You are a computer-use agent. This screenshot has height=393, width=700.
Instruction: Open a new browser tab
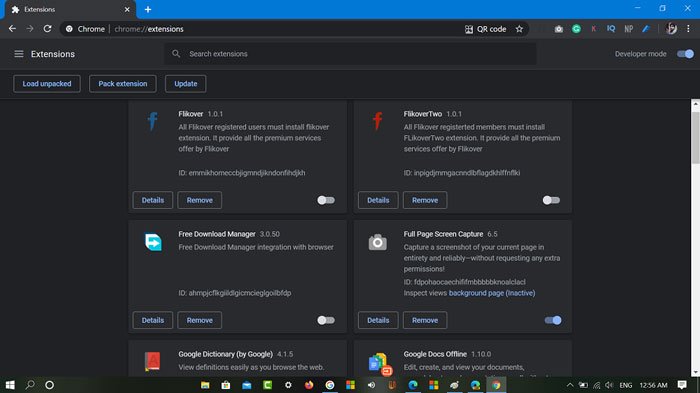click(148, 9)
